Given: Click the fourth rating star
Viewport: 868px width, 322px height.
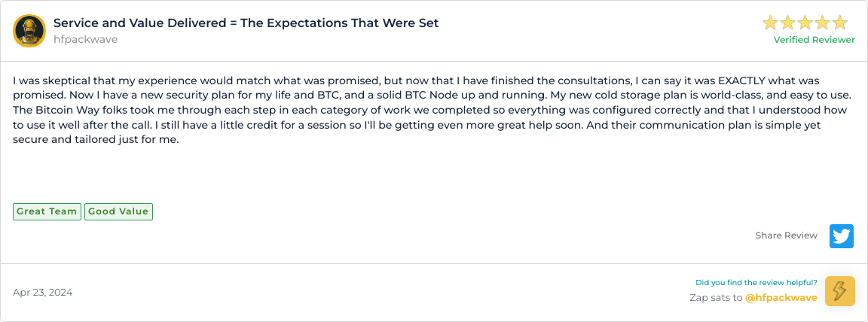Looking at the screenshot, I should (x=823, y=23).
